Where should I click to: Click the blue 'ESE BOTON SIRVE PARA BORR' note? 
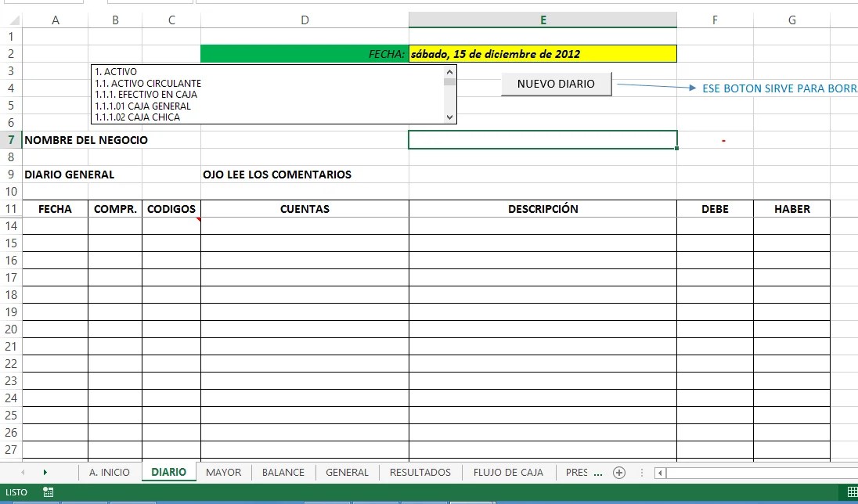click(780, 88)
